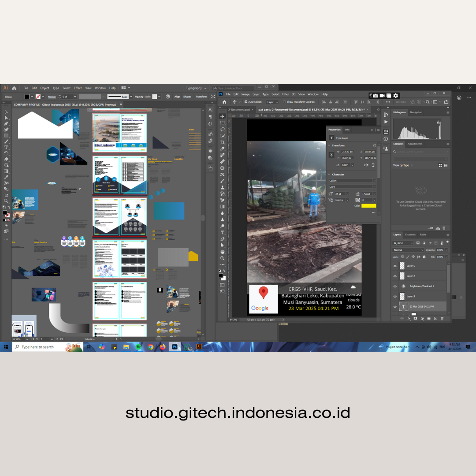The width and height of the screenshot is (476, 476).
Task: Enable Show Transform Controls checkbox
Action: [284, 102]
